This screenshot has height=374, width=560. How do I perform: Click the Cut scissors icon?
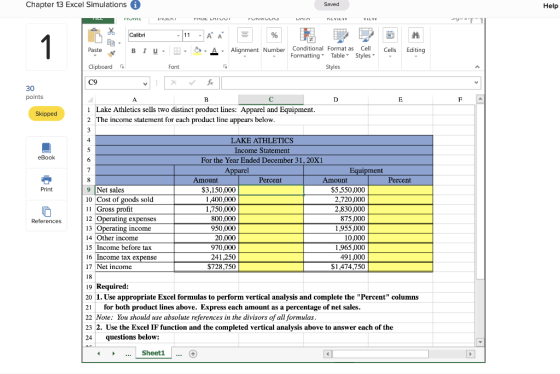(x=111, y=32)
